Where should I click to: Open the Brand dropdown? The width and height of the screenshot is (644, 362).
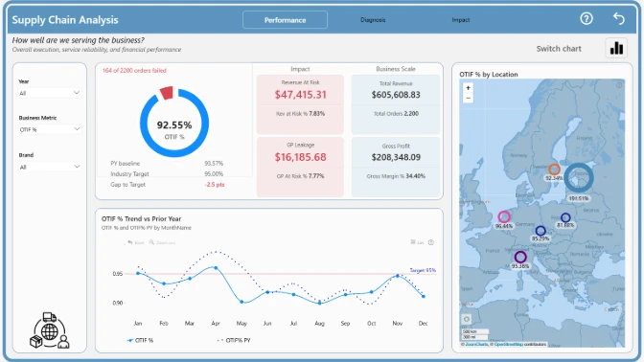49,167
